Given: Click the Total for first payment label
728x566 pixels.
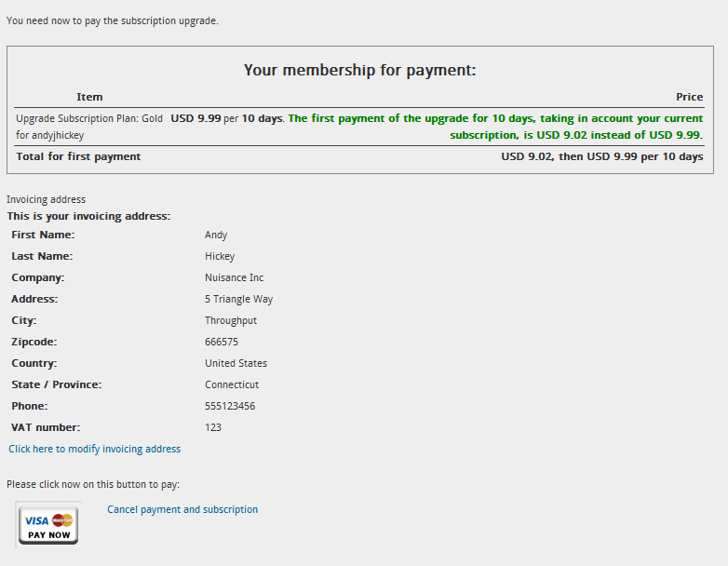Looking at the screenshot, I should pyautogui.click(x=78, y=156).
